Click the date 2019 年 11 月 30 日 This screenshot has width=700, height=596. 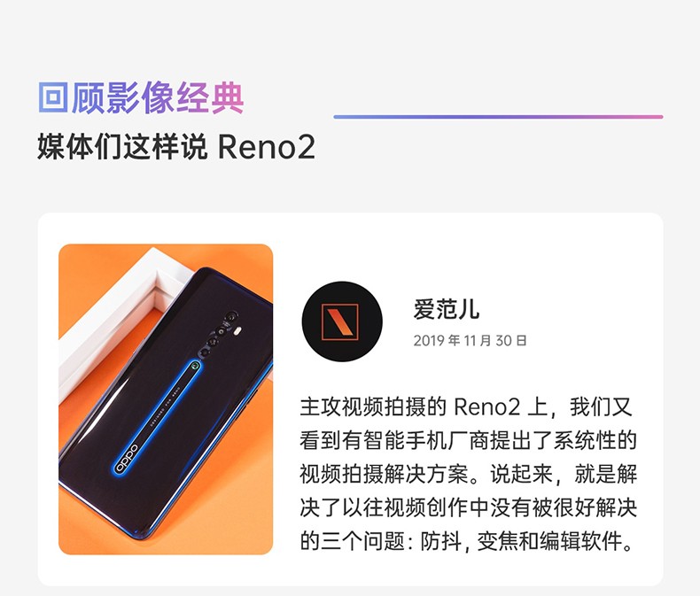471,341
